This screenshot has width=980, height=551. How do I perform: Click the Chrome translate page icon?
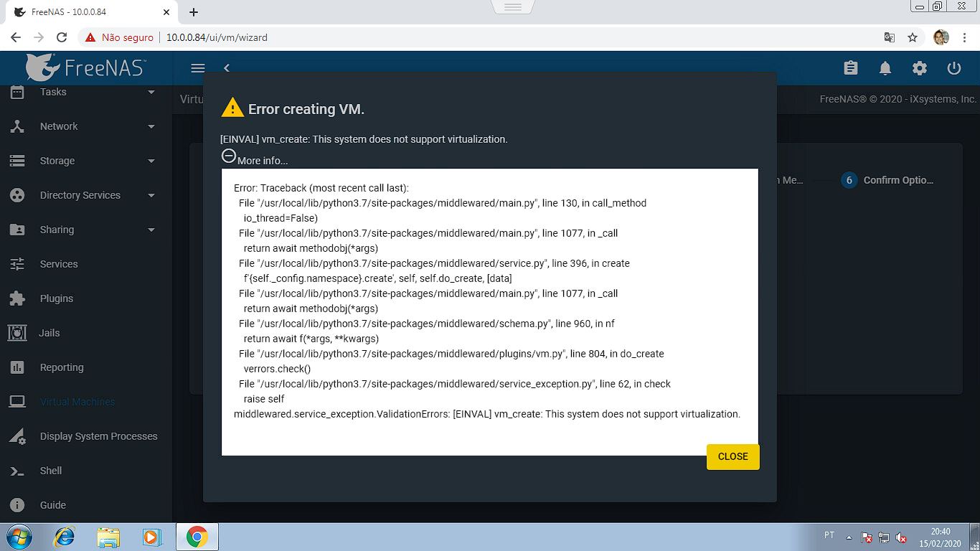(889, 37)
